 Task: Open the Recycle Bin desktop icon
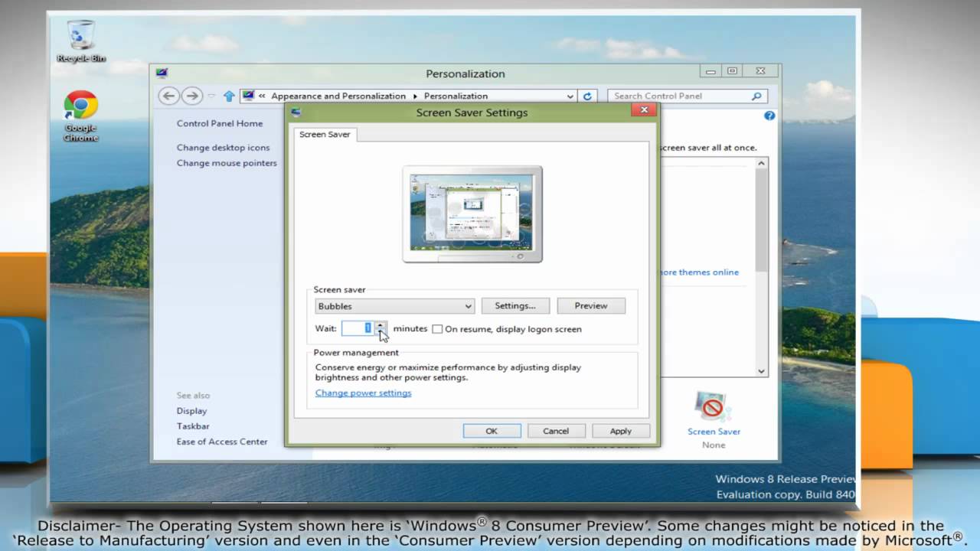80,42
